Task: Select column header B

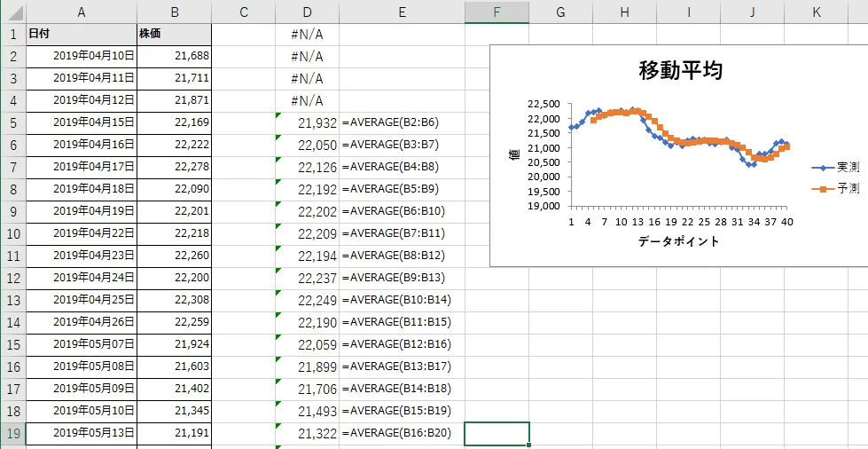Action: coord(175,12)
